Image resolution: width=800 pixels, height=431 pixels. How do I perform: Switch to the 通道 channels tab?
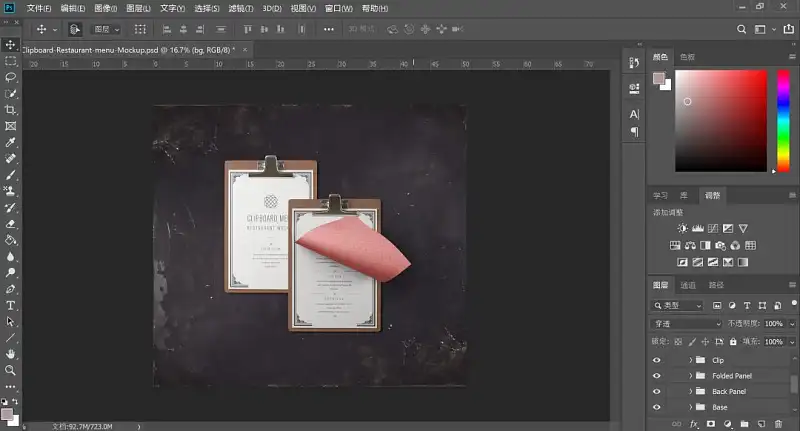[688, 285]
